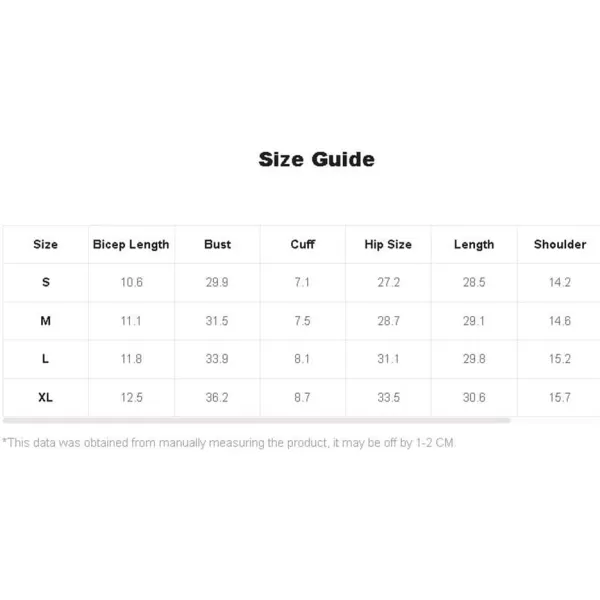
Task: Select the Hip Size column header
Action: tap(388, 244)
